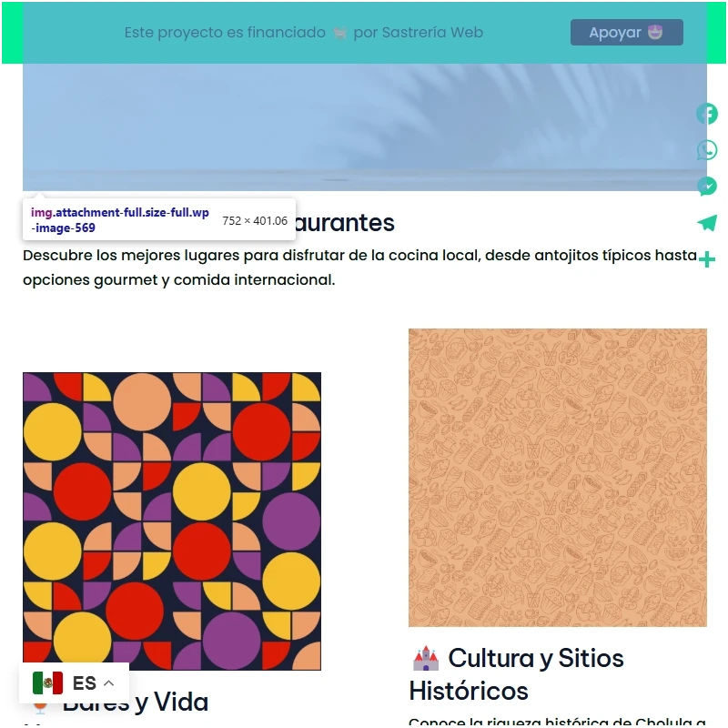Open the orange food pattern image
Screen dimensions: 728x728
558,478
